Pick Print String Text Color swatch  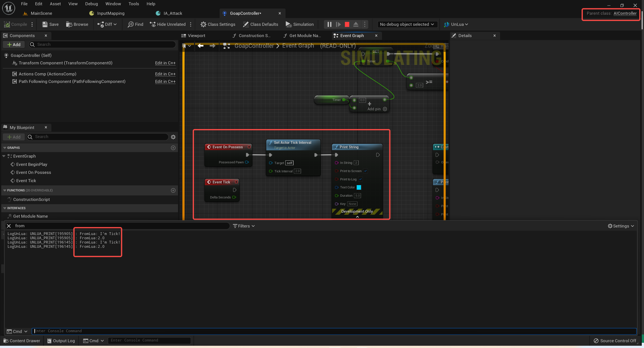[359, 187]
